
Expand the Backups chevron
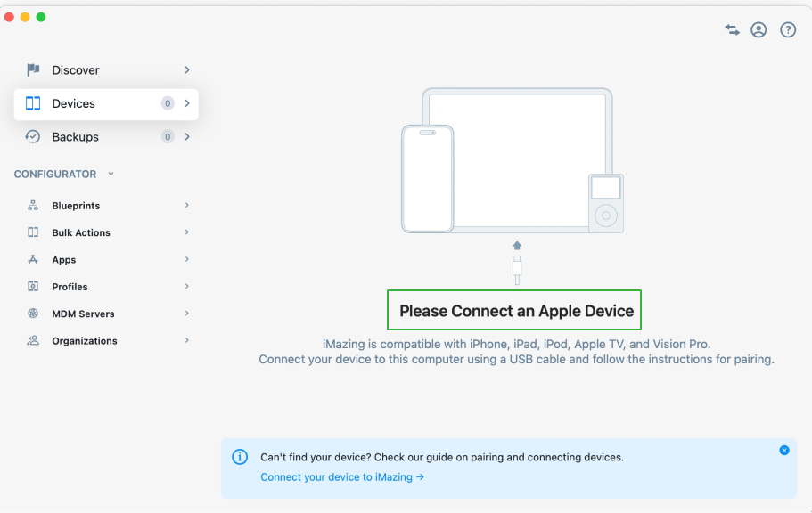(x=187, y=137)
